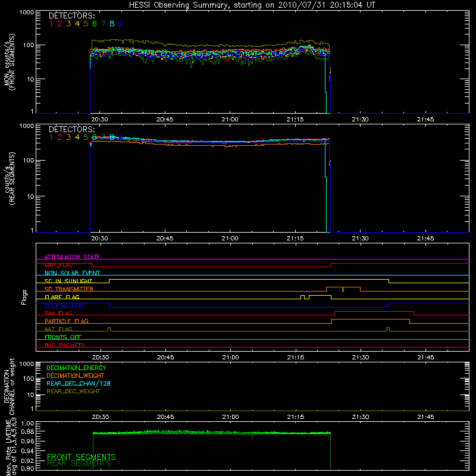The width and height of the screenshot is (476, 476).
Task: Click the FRONTS_OFF flag label
Action: click(x=63, y=337)
